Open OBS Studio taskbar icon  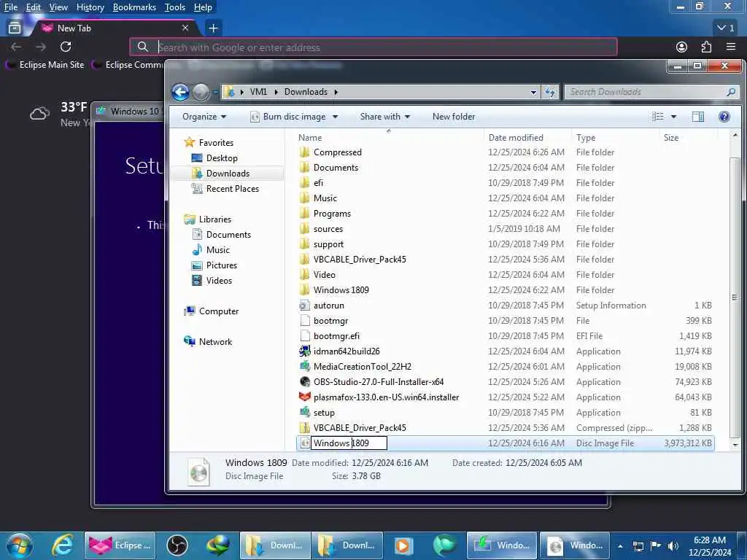click(177, 545)
